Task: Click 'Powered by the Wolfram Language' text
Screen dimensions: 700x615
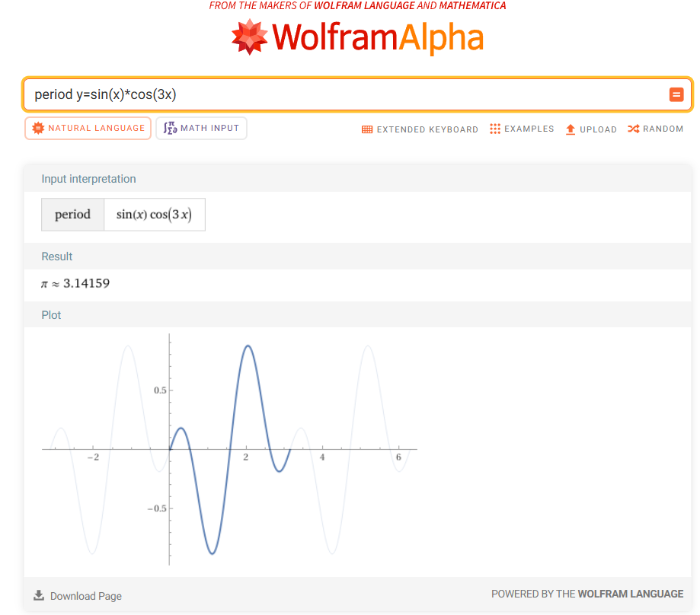Action: pos(587,594)
